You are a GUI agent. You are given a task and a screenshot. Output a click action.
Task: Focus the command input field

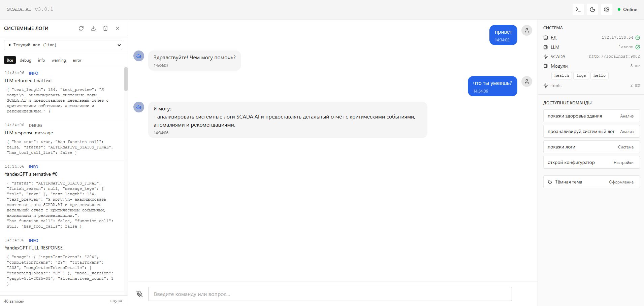330,294
